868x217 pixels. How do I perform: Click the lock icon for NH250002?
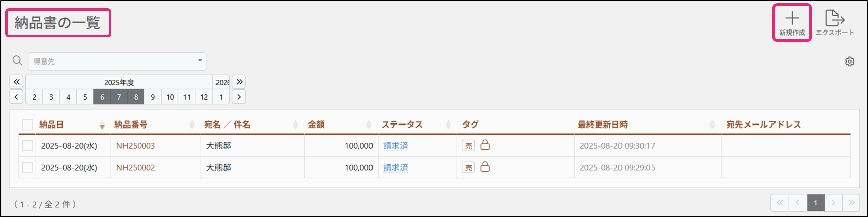[x=485, y=167]
